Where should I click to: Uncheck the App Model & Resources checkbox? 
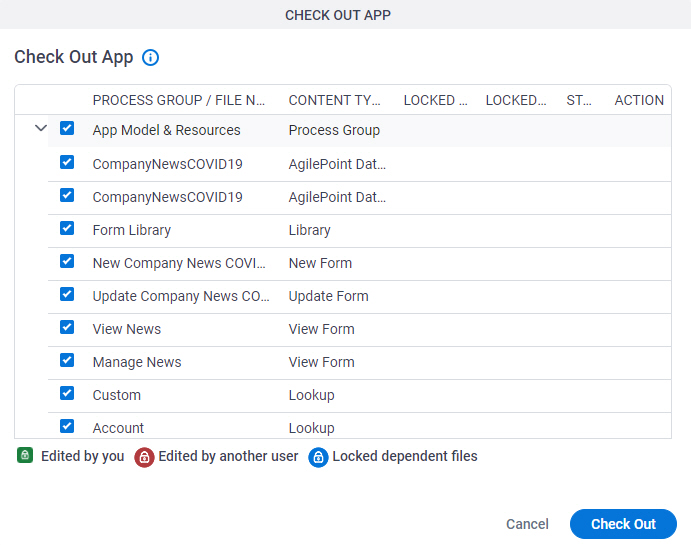[x=67, y=128]
